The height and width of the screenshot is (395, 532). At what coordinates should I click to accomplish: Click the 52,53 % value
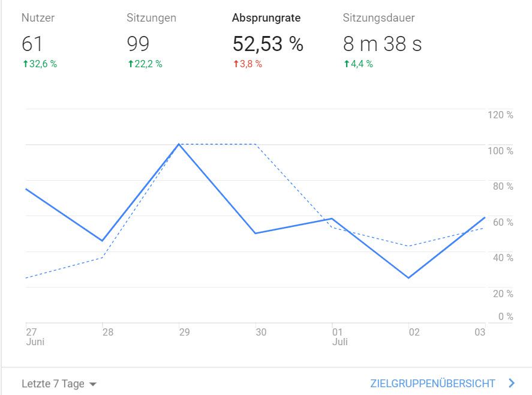pos(268,44)
